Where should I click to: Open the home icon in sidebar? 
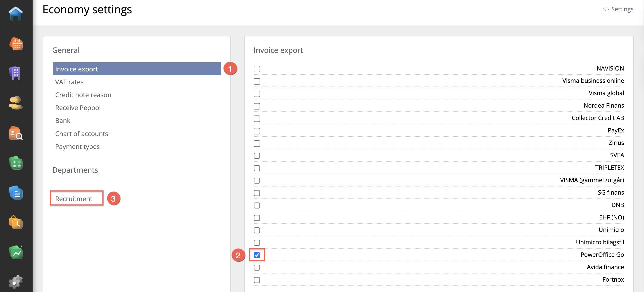click(x=15, y=14)
